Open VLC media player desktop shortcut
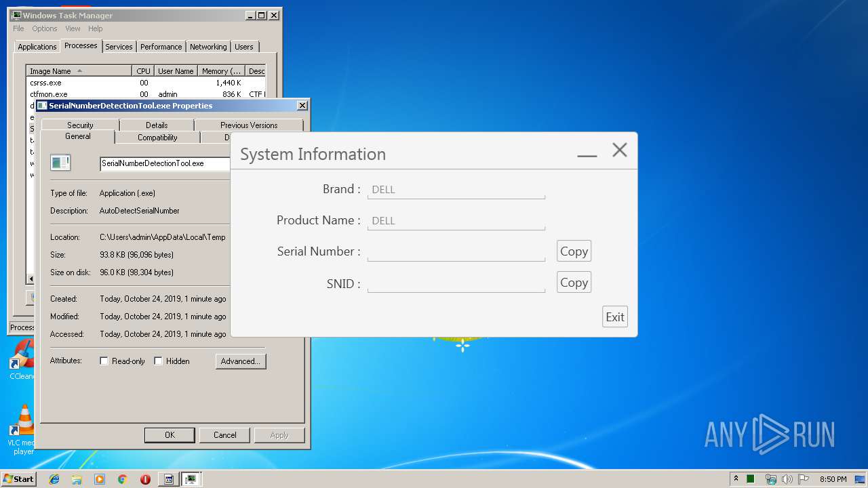The height and width of the screenshot is (488, 868). pyautogui.click(x=23, y=430)
